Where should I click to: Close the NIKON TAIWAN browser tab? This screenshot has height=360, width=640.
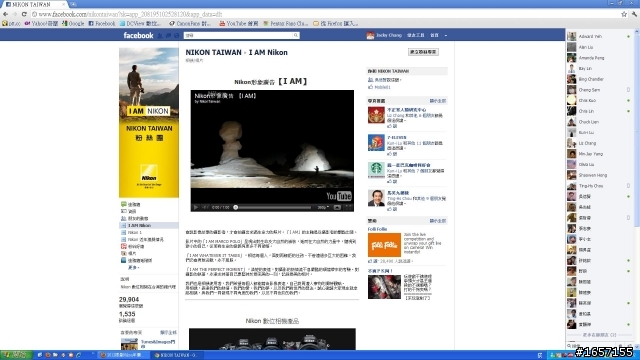(63, 4)
